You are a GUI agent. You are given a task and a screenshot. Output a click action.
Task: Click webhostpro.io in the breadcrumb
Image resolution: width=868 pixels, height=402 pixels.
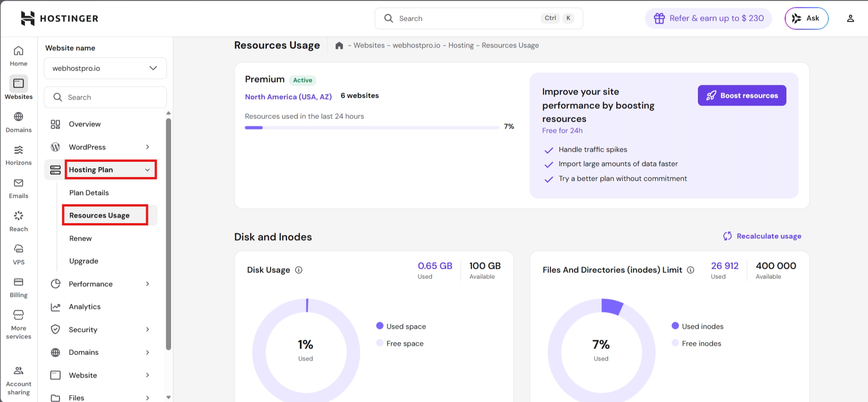416,45
